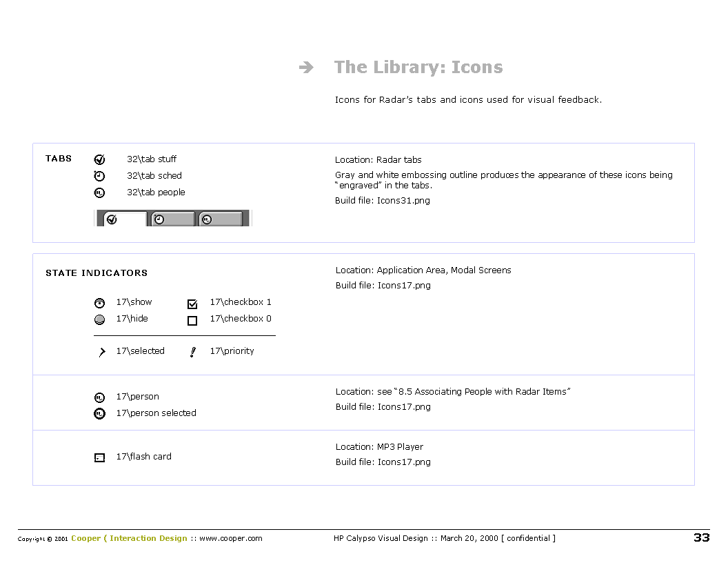Click Build file: Icons31.png text

click(383, 201)
